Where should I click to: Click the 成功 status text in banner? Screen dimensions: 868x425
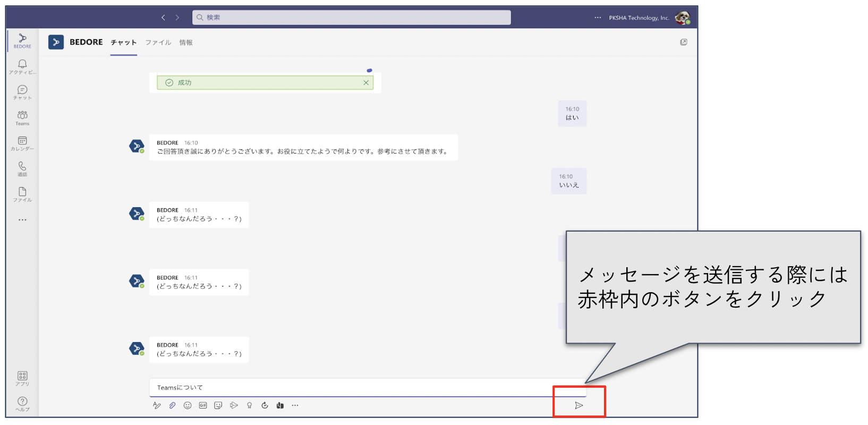(184, 82)
